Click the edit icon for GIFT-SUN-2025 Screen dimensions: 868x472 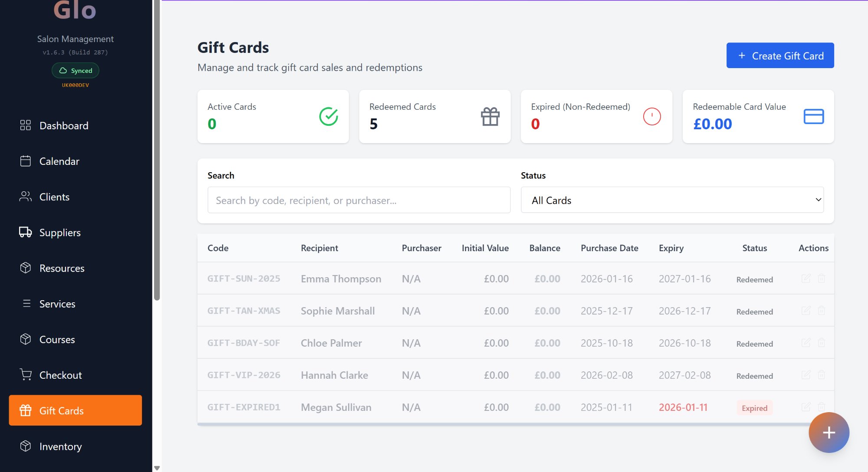pyautogui.click(x=806, y=279)
